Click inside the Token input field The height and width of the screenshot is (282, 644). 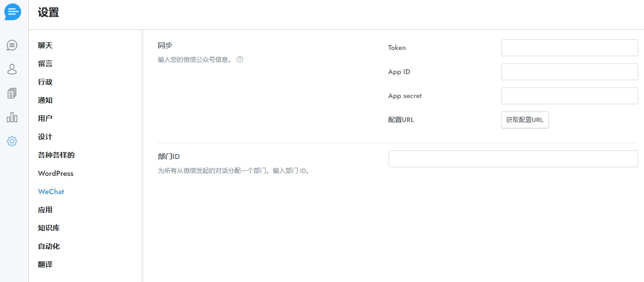point(569,48)
